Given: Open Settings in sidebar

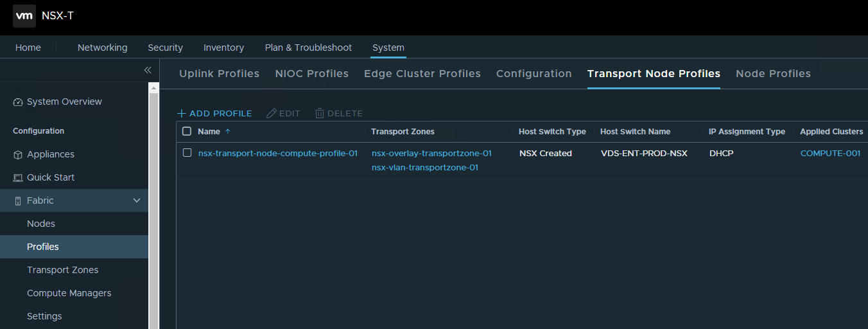Looking at the screenshot, I should click(44, 317).
